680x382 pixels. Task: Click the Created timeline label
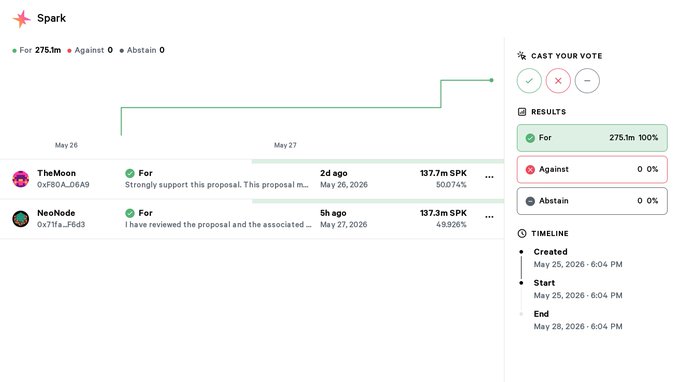pyautogui.click(x=550, y=252)
